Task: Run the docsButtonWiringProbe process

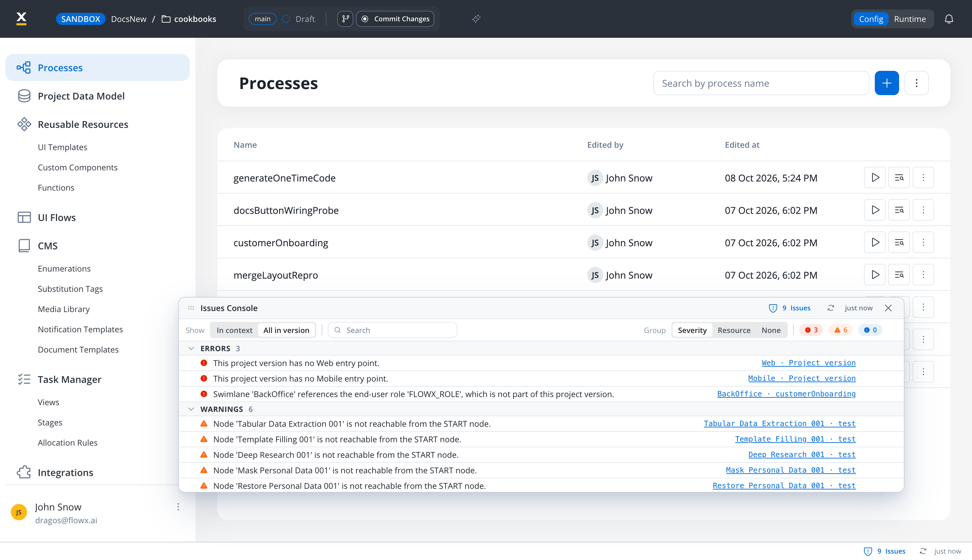Action: tap(875, 210)
